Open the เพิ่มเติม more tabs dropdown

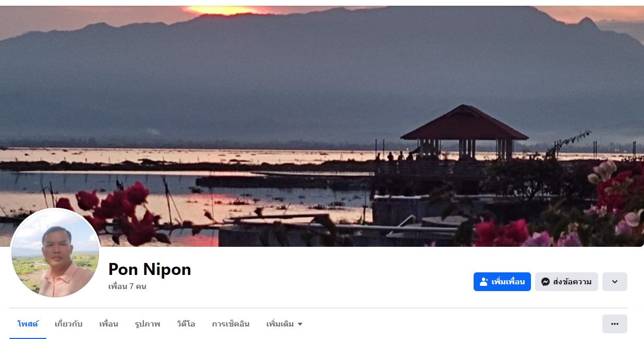[x=284, y=324]
